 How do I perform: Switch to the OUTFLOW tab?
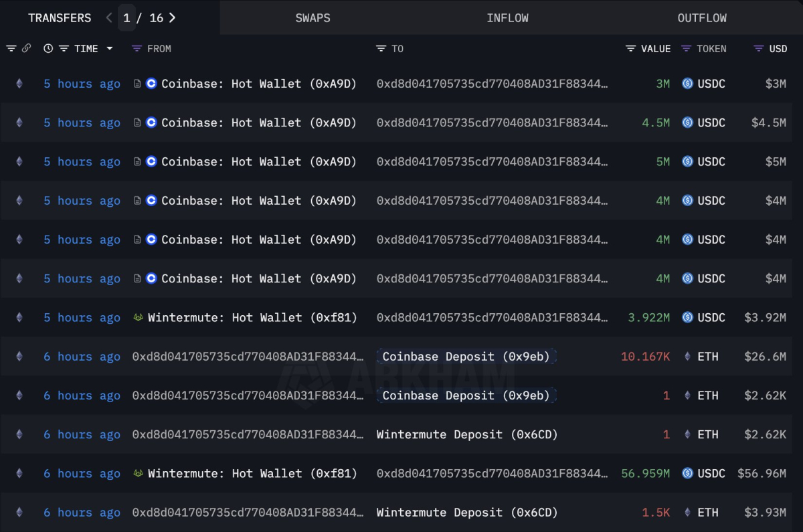(x=702, y=18)
